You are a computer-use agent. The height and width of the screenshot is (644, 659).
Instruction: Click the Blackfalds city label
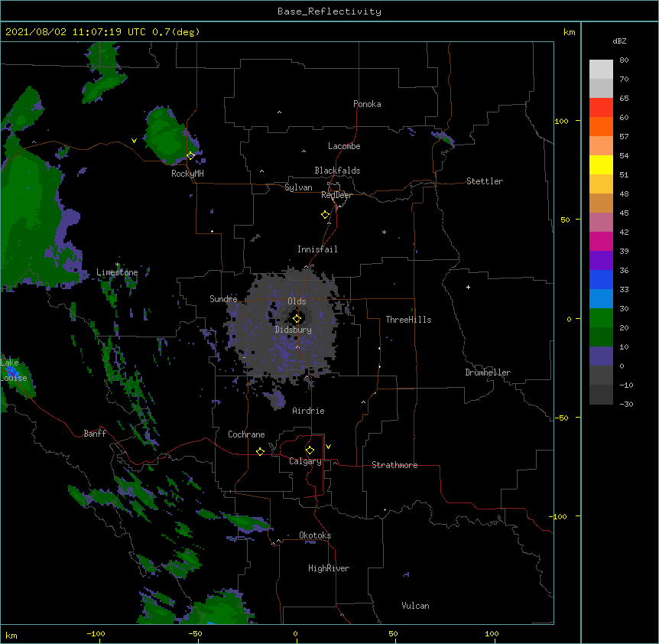(x=337, y=171)
